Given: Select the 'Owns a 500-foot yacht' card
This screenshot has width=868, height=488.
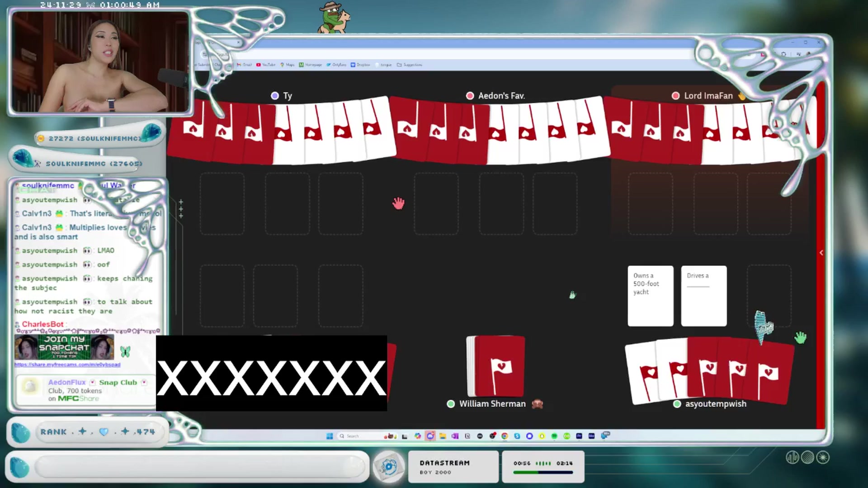Looking at the screenshot, I should (x=650, y=296).
